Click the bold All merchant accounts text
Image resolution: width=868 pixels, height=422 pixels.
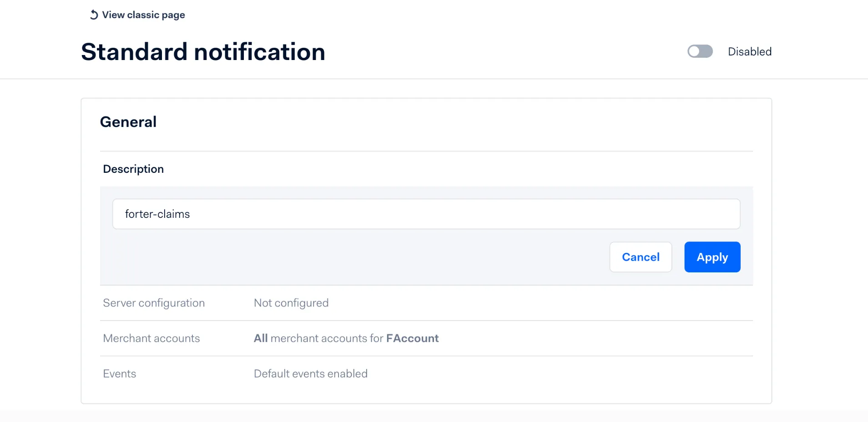pos(261,338)
